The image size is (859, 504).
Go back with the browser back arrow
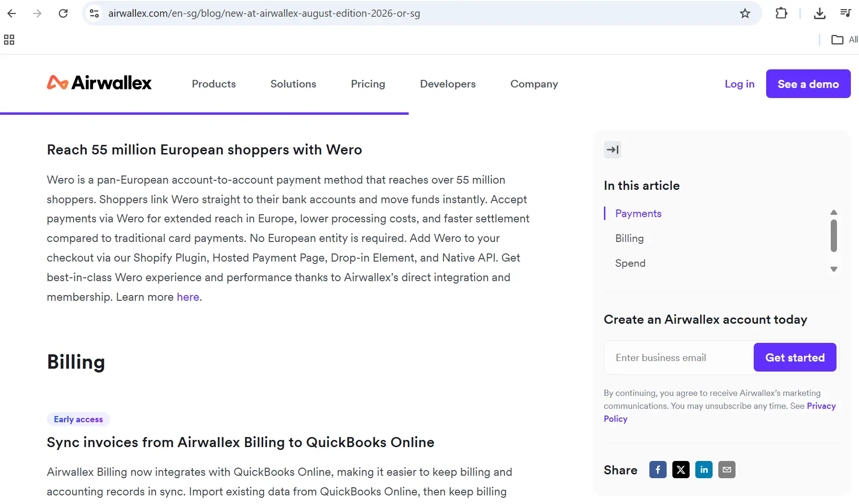(x=12, y=13)
